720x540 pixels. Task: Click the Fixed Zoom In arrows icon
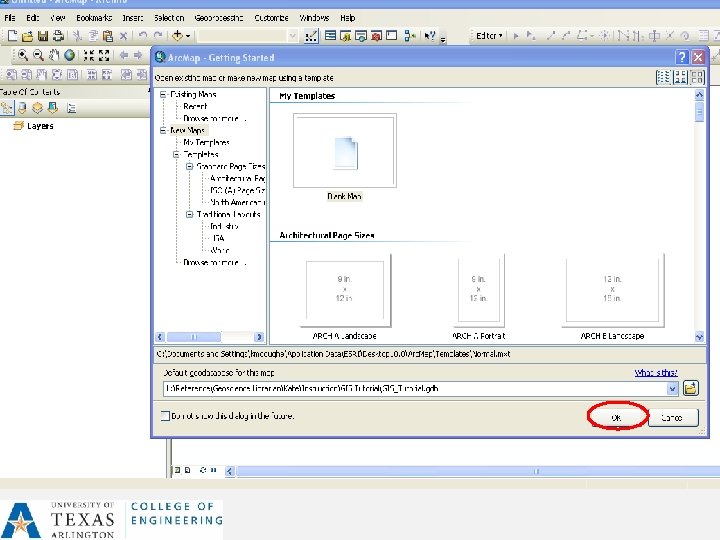click(89, 56)
